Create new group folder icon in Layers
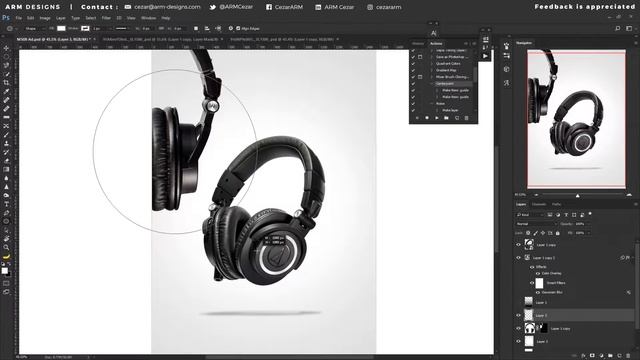 (610, 356)
